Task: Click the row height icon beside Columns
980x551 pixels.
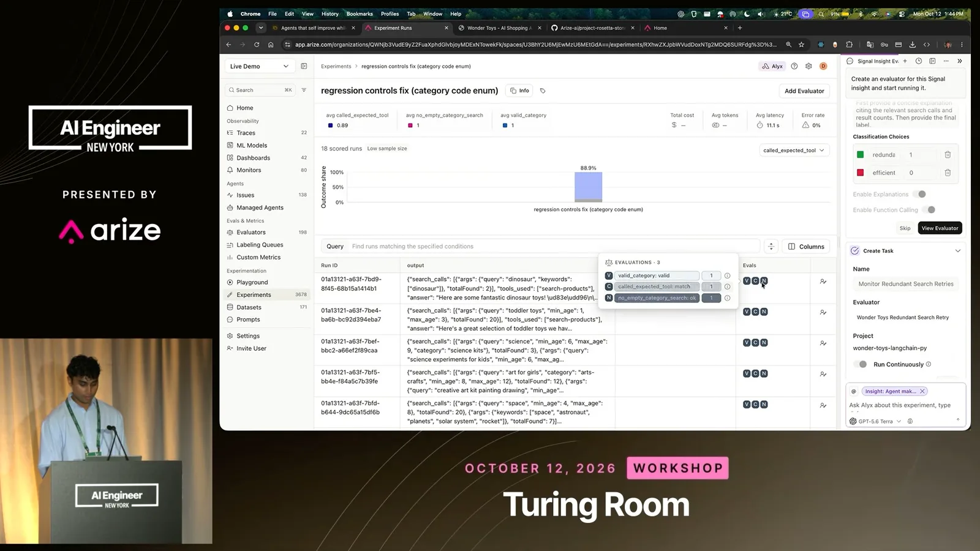Action: coord(771,246)
